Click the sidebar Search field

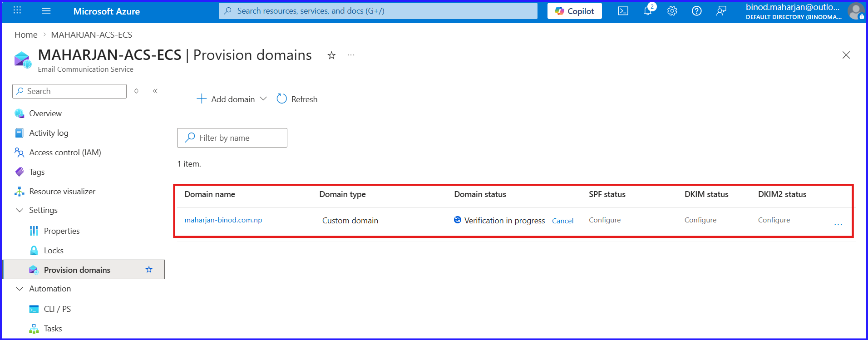(x=69, y=91)
